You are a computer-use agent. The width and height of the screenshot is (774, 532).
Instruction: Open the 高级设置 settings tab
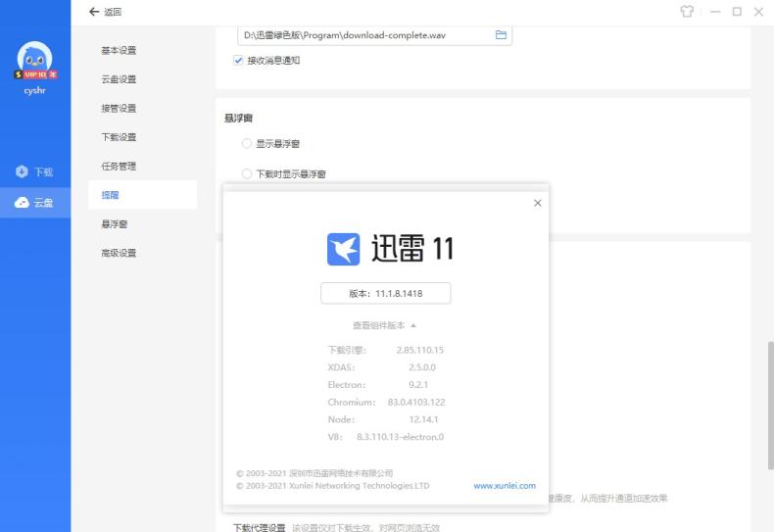[119, 254]
